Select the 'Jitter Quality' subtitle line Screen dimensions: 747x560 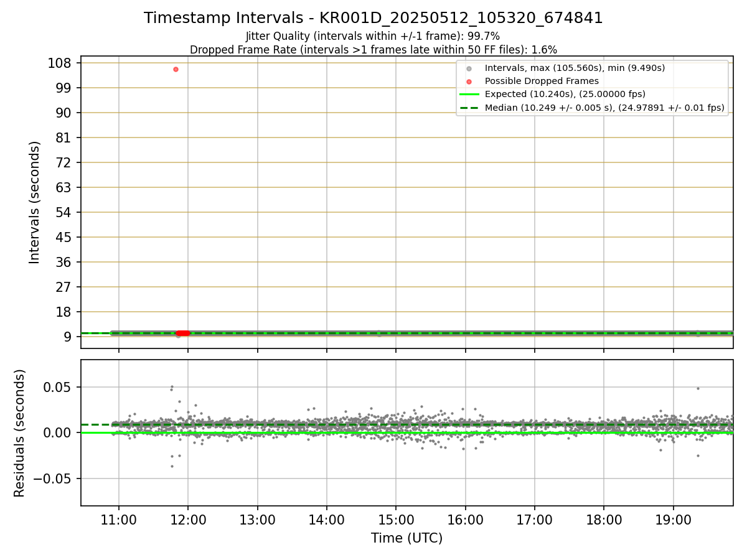[x=373, y=36]
